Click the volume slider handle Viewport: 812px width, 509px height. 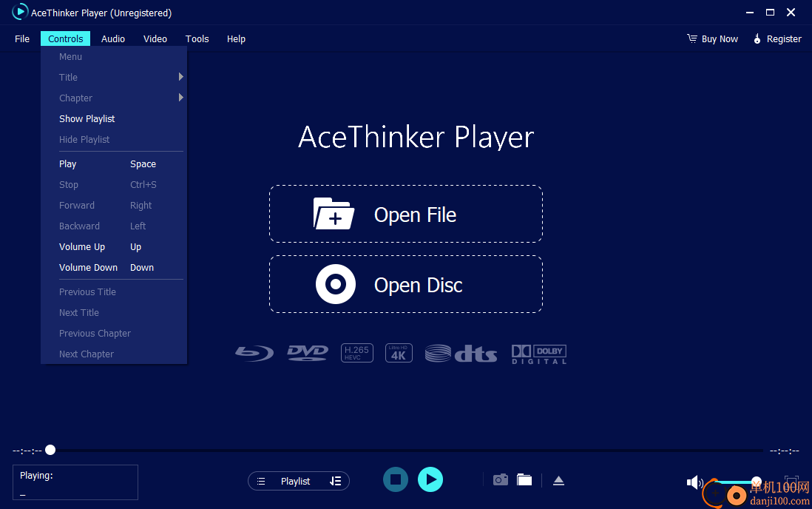pos(757,482)
